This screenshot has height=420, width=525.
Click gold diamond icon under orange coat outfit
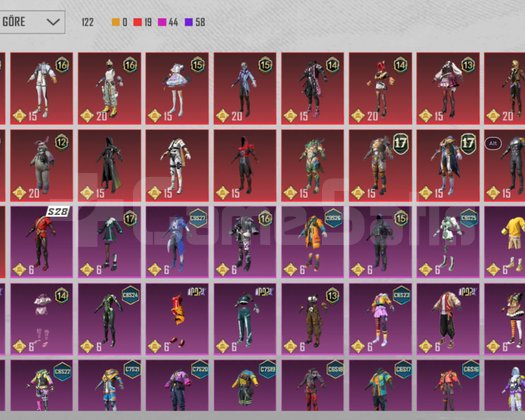coord(290,270)
